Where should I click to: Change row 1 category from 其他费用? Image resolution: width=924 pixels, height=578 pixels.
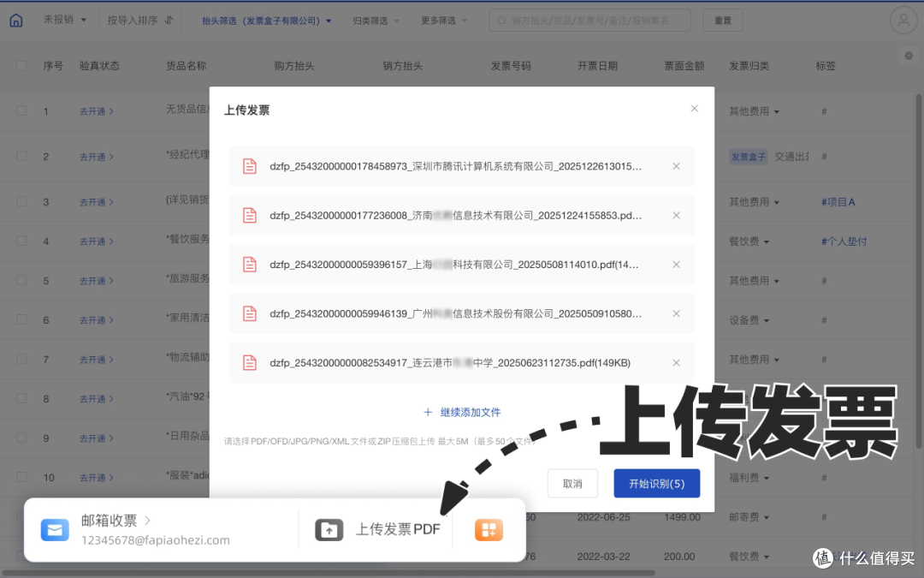pos(754,110)
